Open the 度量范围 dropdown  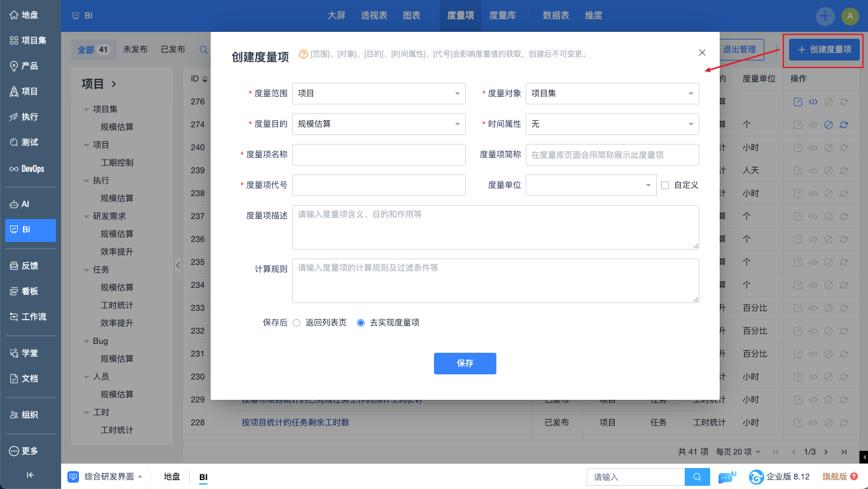pyautogui.click(x=379, y=94)
